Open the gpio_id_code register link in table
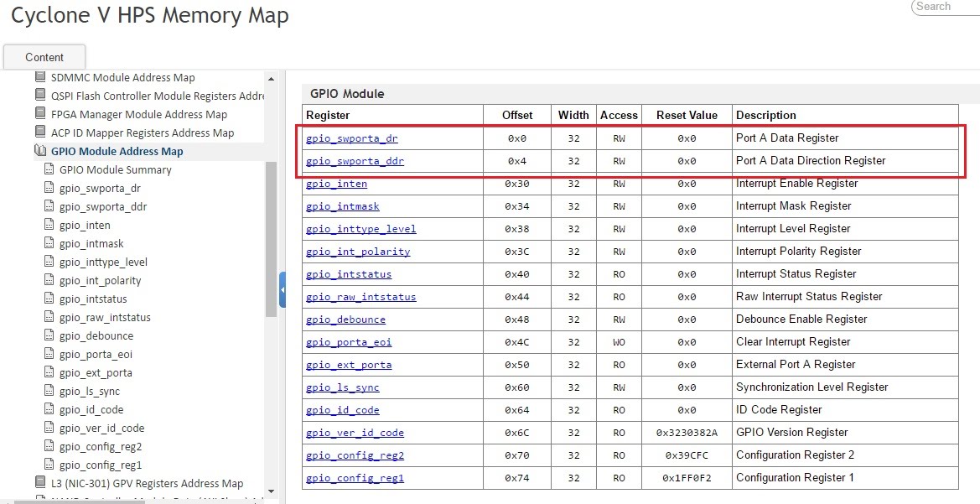This screenshot has height=504, width=980. tap(343, 409)
